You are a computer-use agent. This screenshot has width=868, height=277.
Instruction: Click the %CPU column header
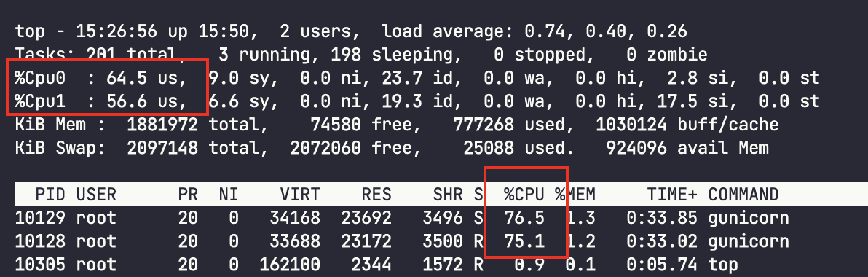[524, 195]
